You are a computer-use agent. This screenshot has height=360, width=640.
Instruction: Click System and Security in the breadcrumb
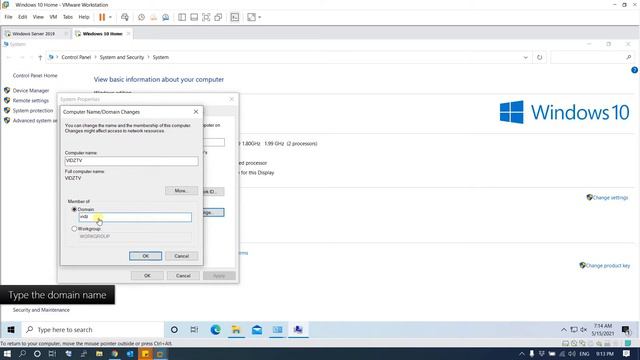[122, 58]
